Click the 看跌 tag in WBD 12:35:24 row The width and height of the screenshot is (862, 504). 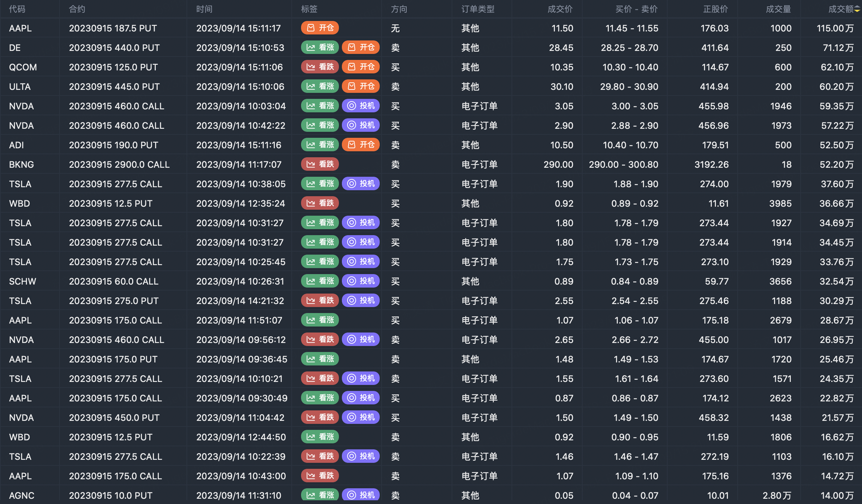click(x=320, y=203)
